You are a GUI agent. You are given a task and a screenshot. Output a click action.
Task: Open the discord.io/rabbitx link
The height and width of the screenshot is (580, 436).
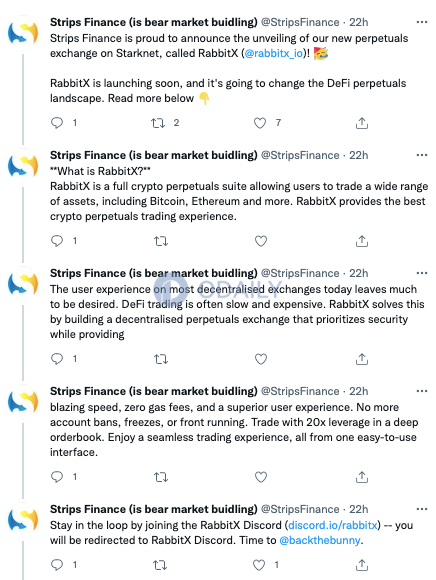pos(332,525)
